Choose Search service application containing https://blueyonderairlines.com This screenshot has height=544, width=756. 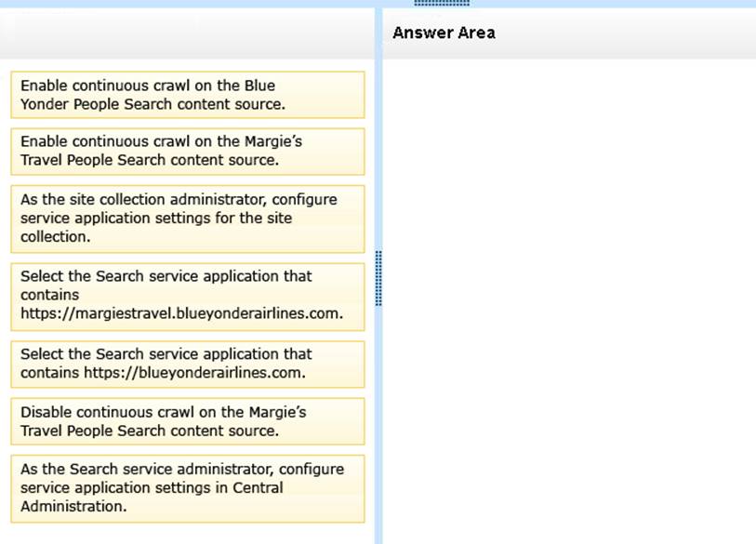point(188,364)
